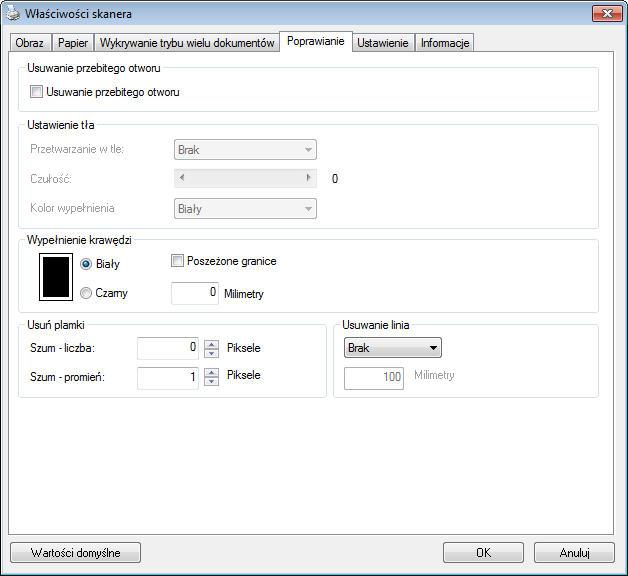Go to Wykrywanie trybu wielu dokumentów tab
This screenshot has width=628, height=576.
(x=187, y=43)
